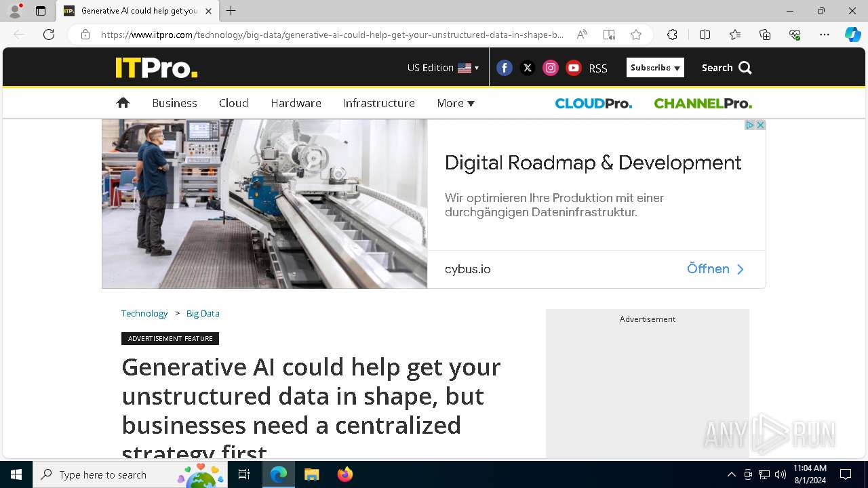This screenshot has height=488, width=868.
Task: Visit ITPro's Instagram icon
Action: [x=551, y=68]
